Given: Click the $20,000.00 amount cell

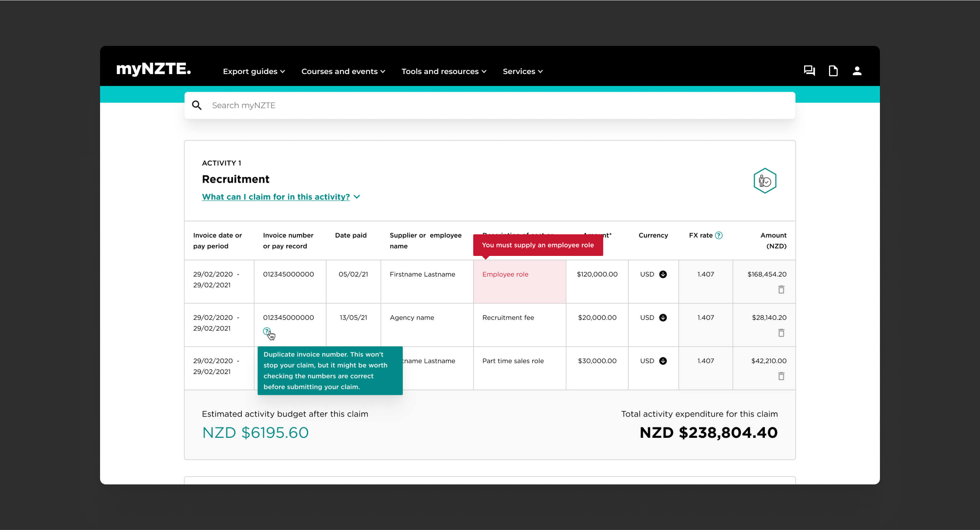Looking at the screenshot, I should pos(597,325).
